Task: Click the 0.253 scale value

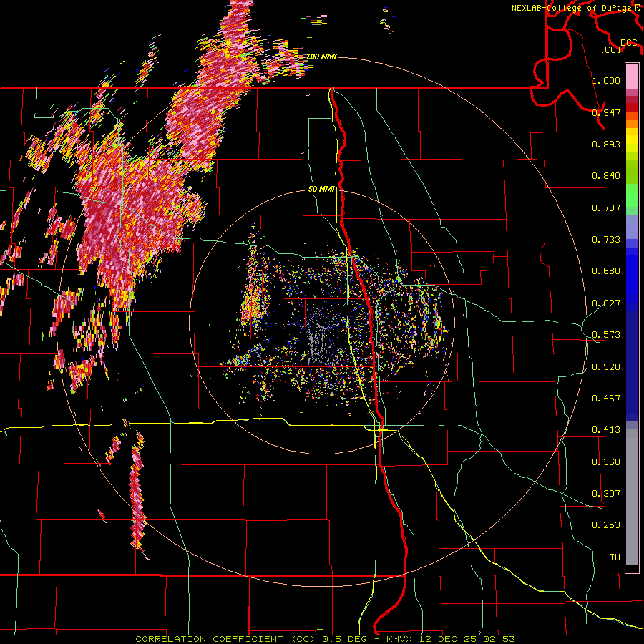Action: point(606,525)
